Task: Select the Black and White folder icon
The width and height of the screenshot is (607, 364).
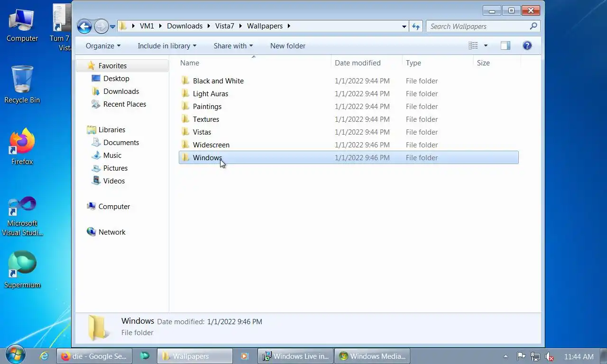Action: point(185,81)
